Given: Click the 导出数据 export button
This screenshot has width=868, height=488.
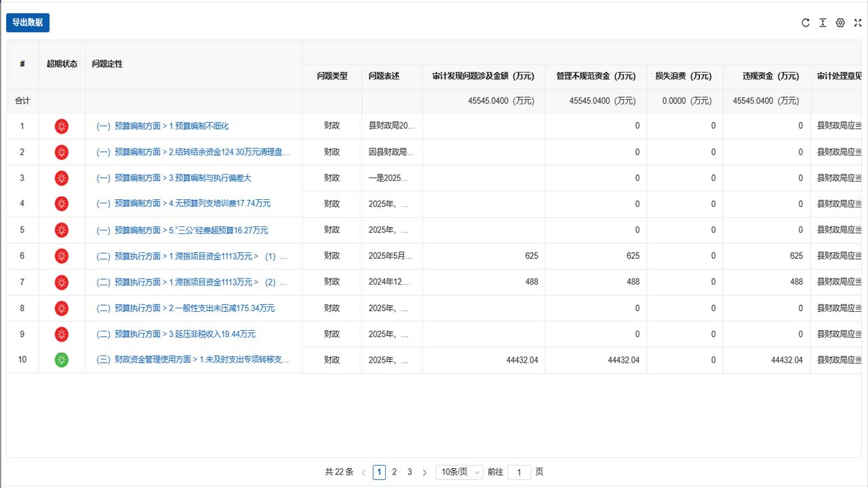Looking at the screenshot, I should [x=28, y=22].
